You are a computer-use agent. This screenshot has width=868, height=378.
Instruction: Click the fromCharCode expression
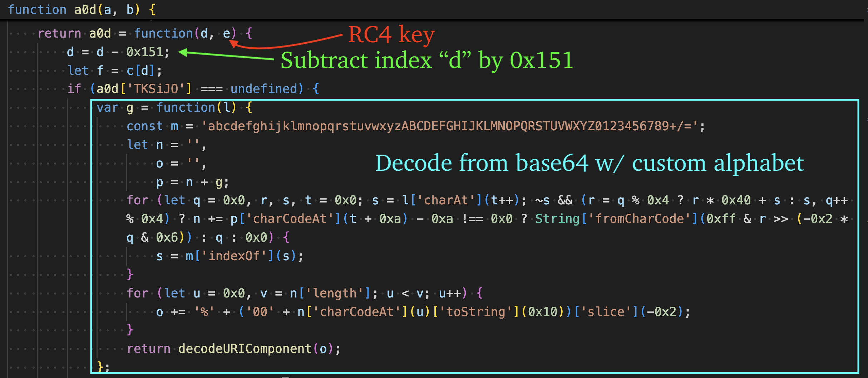click(x=640, y=218)
